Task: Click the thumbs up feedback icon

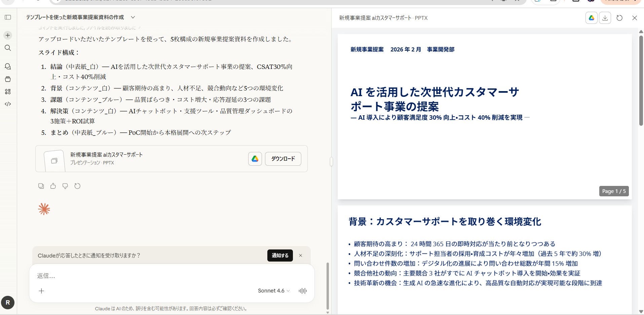Action: 53,186
